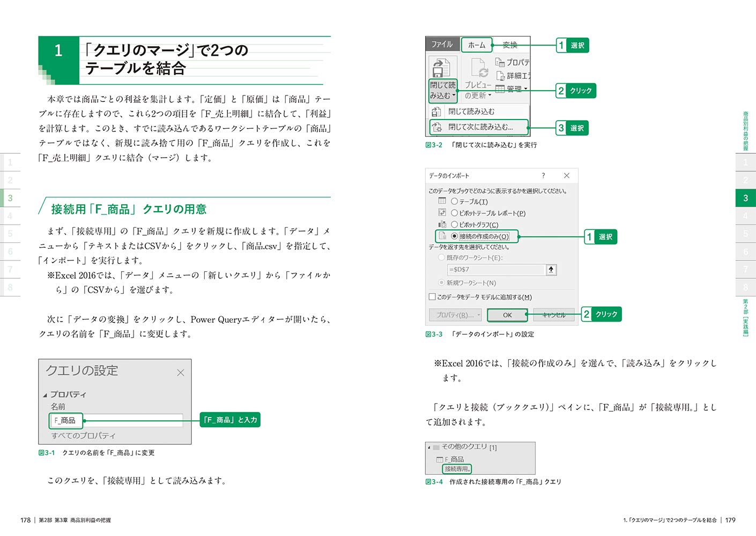Click the すべてのプロパティ link
Image resolution: width=756 pixels, height=536 pixels.
83,436
